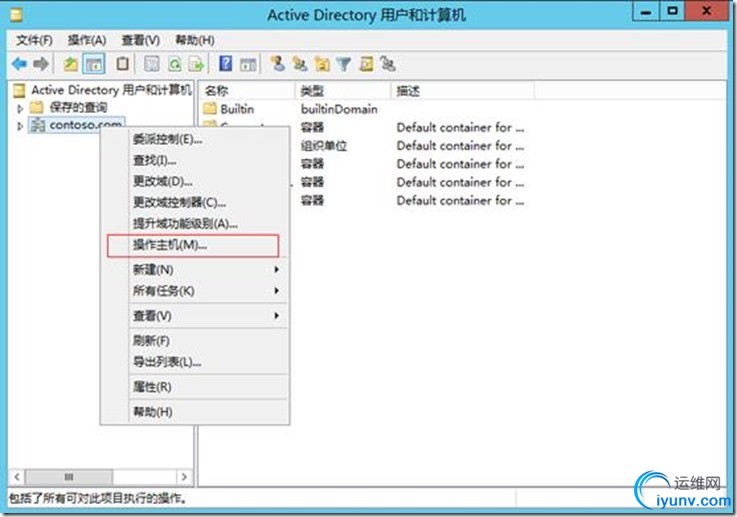The height and width of the screenshot is (517, 737).
Task: Click the blue Help question mark icon
Action: [226, 63]
